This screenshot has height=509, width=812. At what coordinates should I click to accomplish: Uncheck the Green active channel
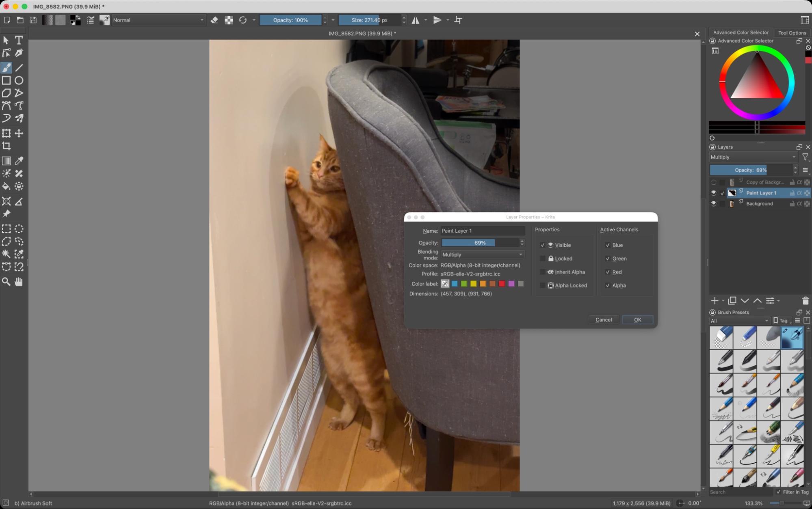(x=608, y=258)
